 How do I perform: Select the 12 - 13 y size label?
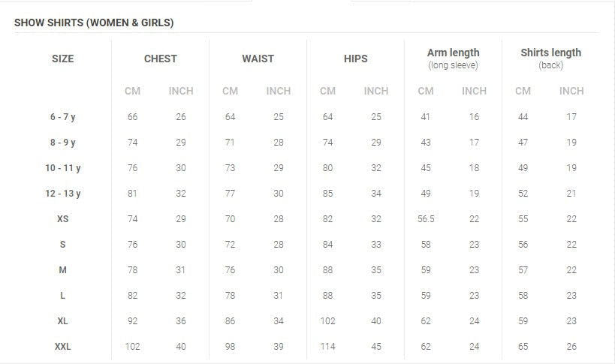tap(63, 194)
